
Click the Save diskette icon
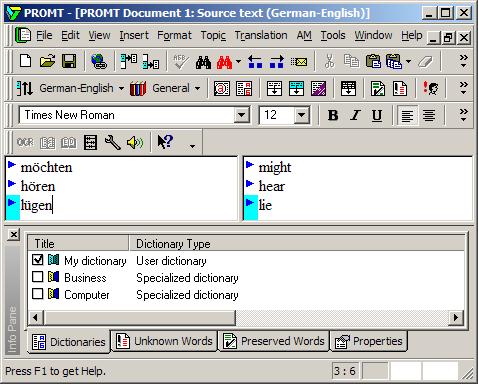(x=69, y=61)
